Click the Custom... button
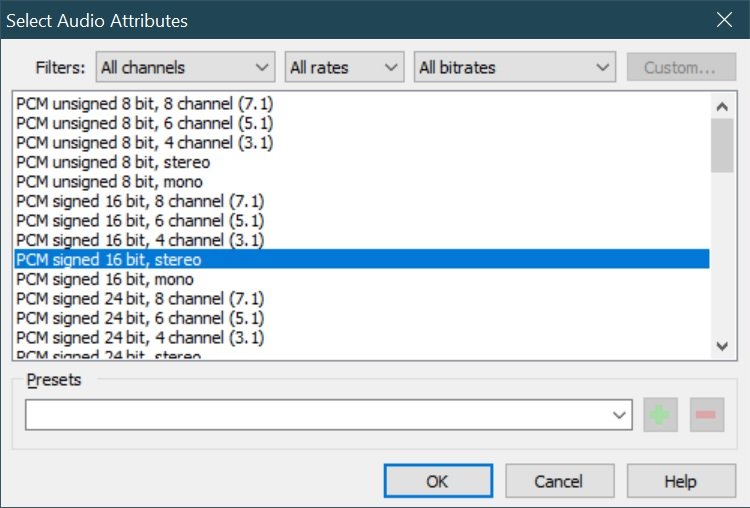The height and width of the screenshot is (508, 750). click(680, 68)
